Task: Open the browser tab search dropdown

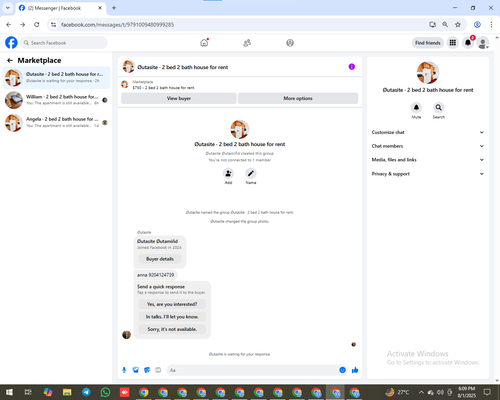Action: point(7,8)
